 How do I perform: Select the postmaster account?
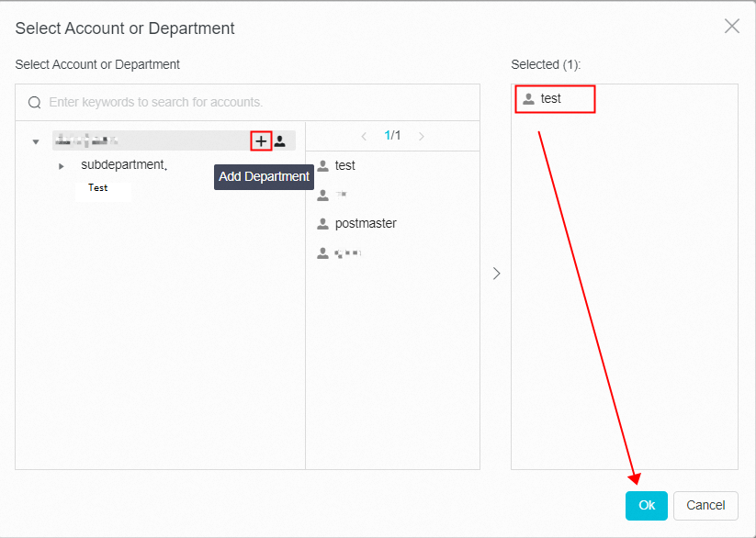(365, 224)
